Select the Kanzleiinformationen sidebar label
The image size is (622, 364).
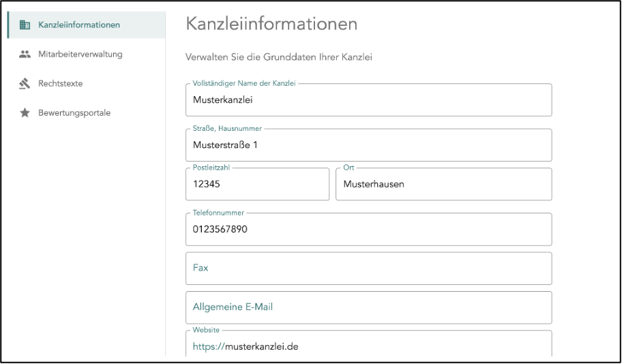click(79, 25)
